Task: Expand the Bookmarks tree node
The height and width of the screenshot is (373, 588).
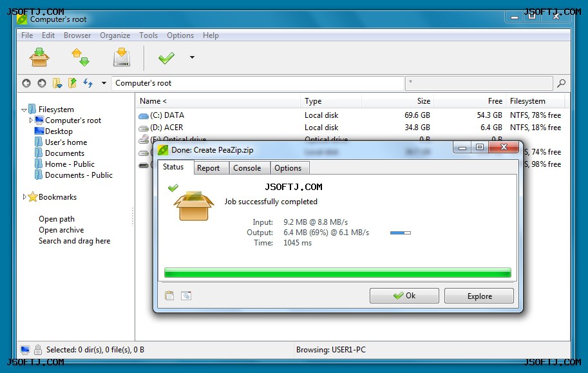Action: click(x=24, y=196)
